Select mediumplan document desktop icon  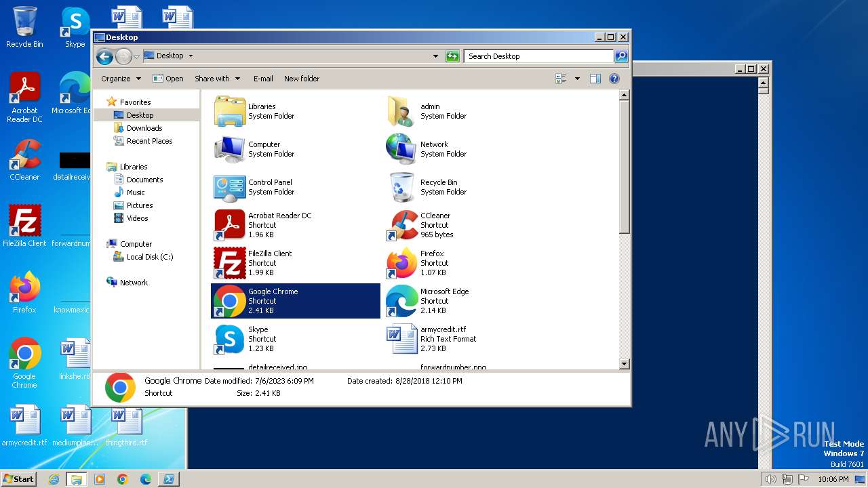pos(75,426)
